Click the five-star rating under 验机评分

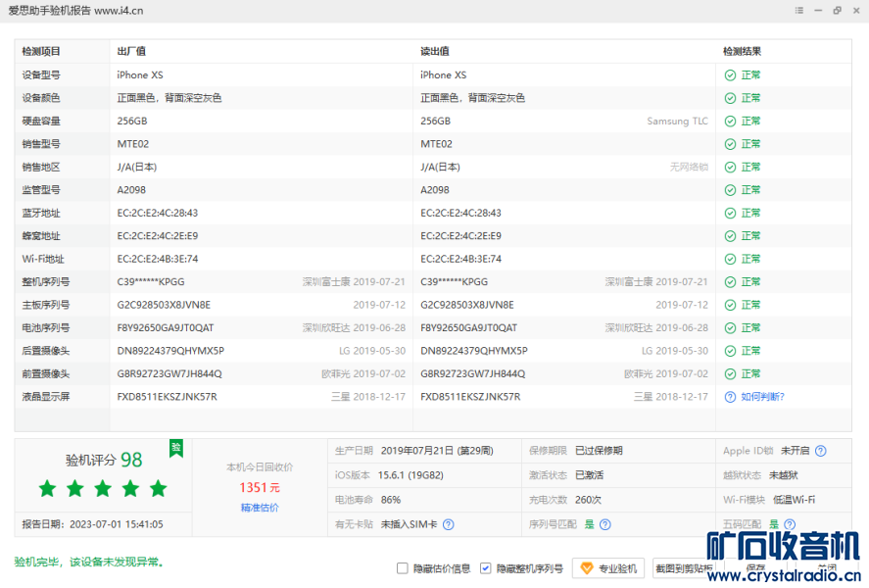(103, 488)
